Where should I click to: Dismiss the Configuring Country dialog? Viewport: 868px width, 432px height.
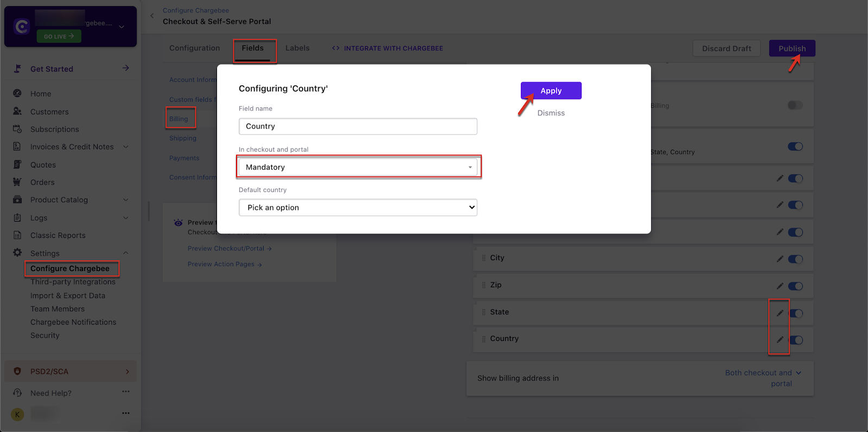[551, 113]
